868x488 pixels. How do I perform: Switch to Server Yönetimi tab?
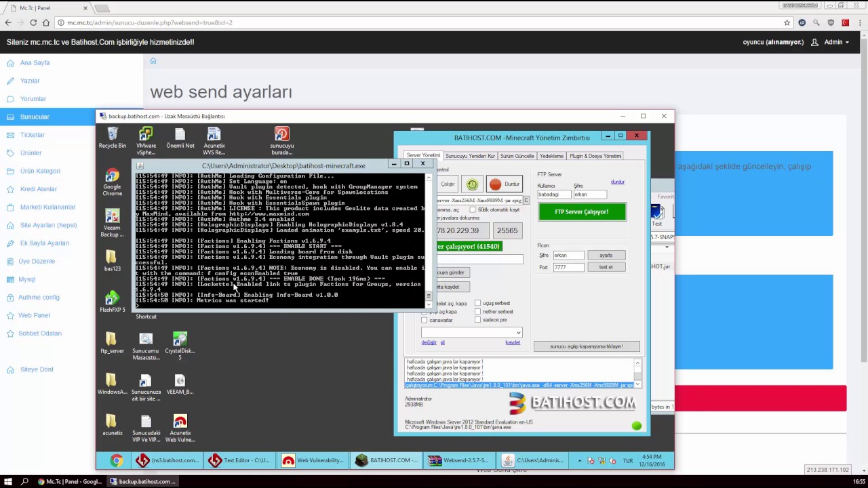click(423, 156)
